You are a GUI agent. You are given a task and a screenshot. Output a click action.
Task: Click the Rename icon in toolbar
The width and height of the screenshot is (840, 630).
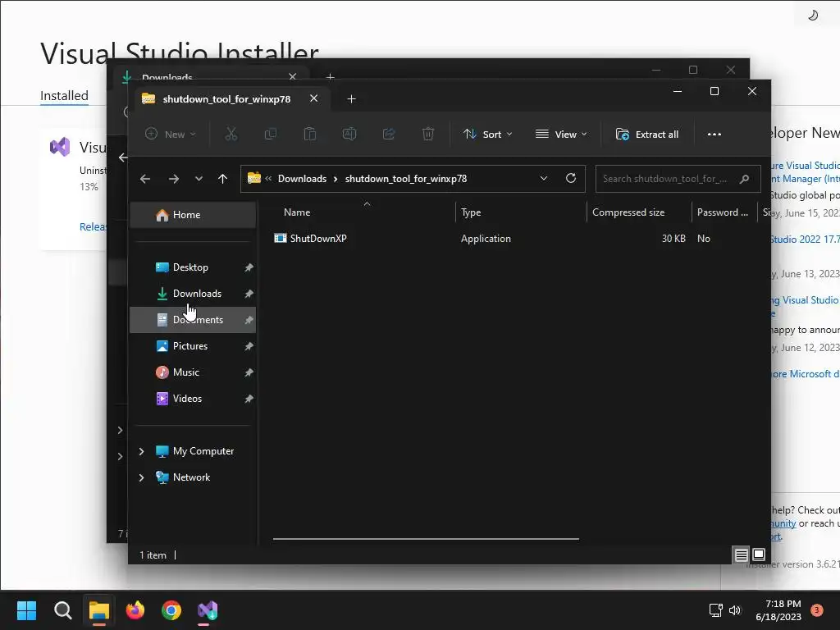click(x=349, y=134)
